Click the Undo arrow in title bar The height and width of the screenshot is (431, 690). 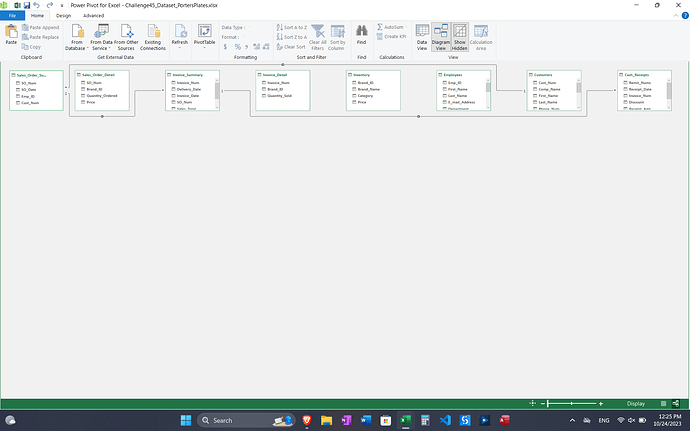(37, 5)
